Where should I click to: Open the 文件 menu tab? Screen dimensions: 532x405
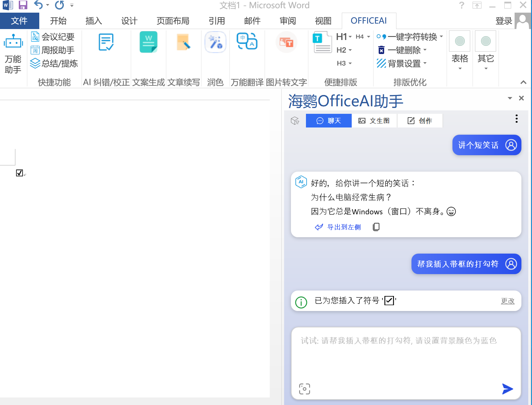pos(19,21)
